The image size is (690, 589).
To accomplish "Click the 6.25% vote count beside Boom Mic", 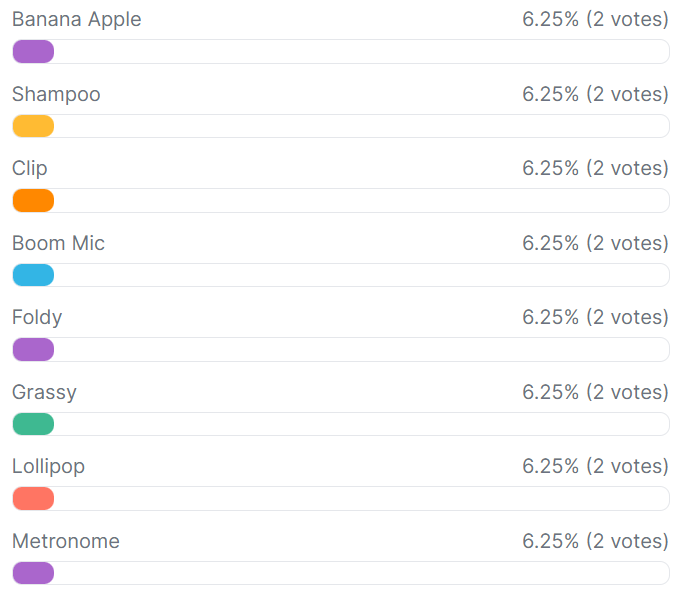I will [595, 243].
